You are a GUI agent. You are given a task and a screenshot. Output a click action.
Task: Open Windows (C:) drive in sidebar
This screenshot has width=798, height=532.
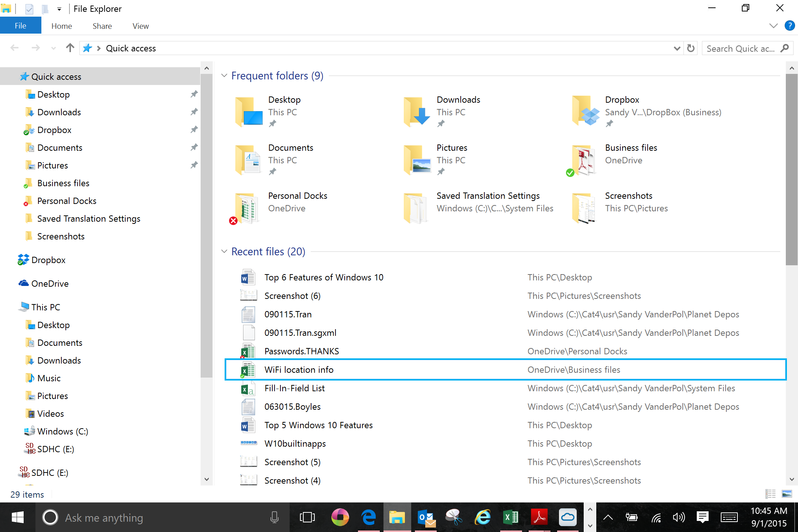[62, 431]
